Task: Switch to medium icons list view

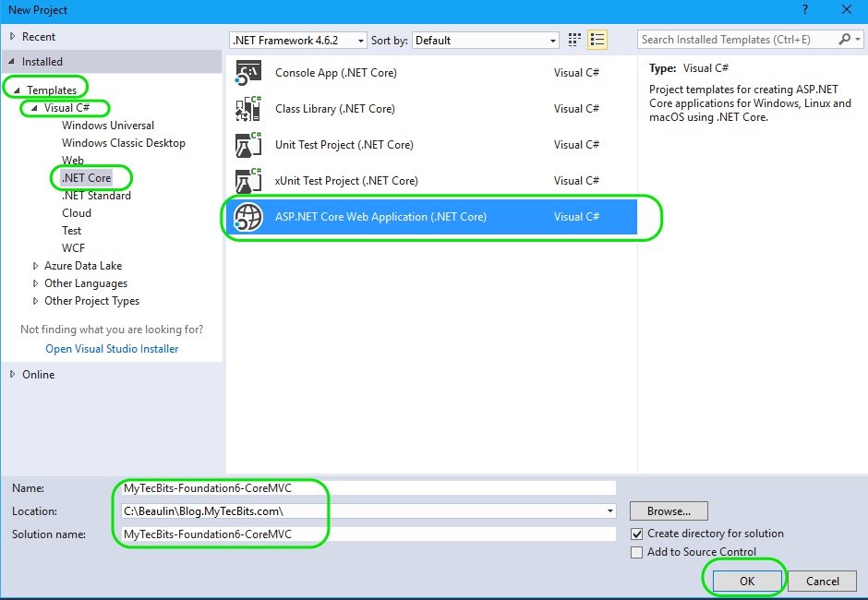Action: pos(597,40)
